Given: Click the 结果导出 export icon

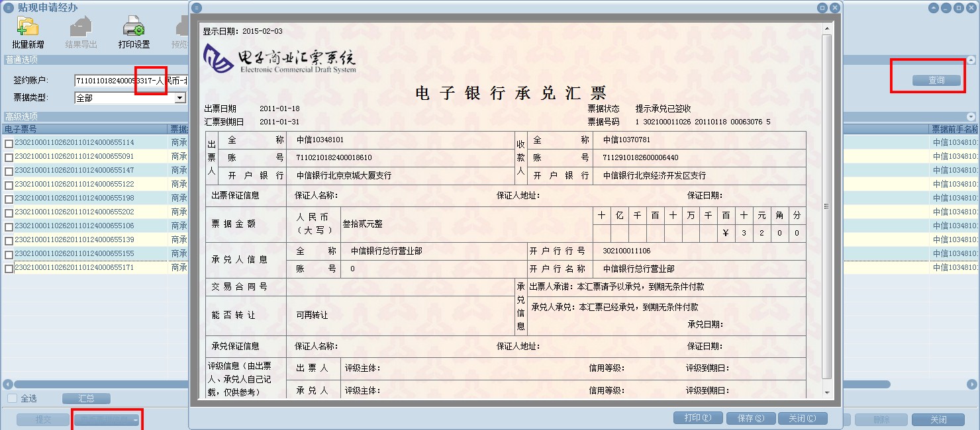Looking at the screenshot, I should [81, 26].
